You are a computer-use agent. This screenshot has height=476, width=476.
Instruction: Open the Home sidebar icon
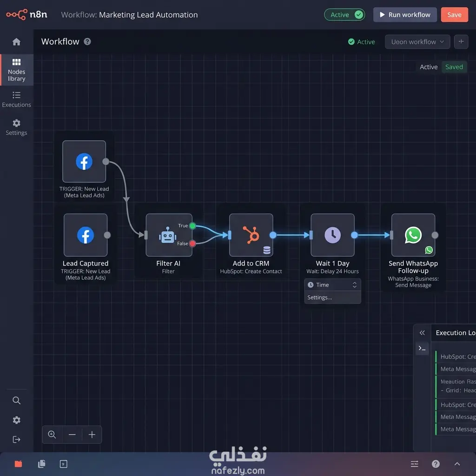(16, 41)
